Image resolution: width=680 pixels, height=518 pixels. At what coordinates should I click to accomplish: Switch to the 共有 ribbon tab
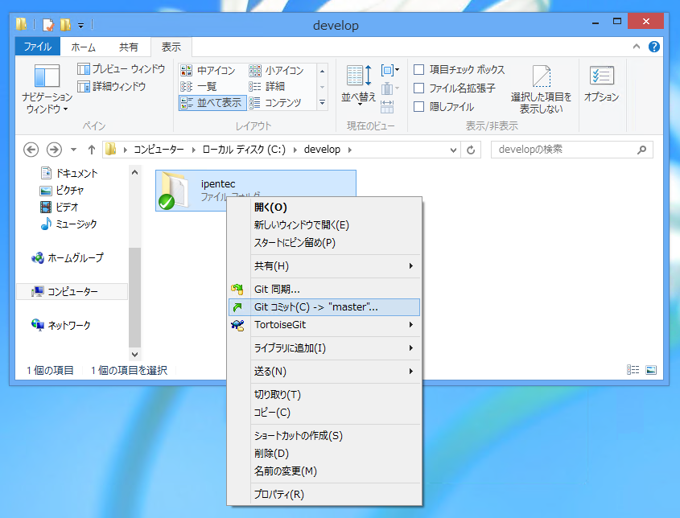click(x=128, y=47)
